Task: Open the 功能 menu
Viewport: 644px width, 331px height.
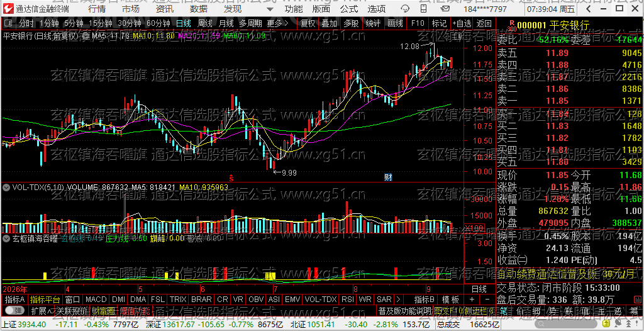Action: coord(294,9)
